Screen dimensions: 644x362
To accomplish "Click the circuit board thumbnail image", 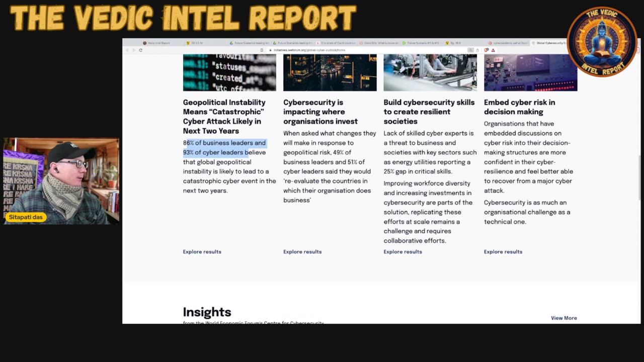I will coord(531,72).
